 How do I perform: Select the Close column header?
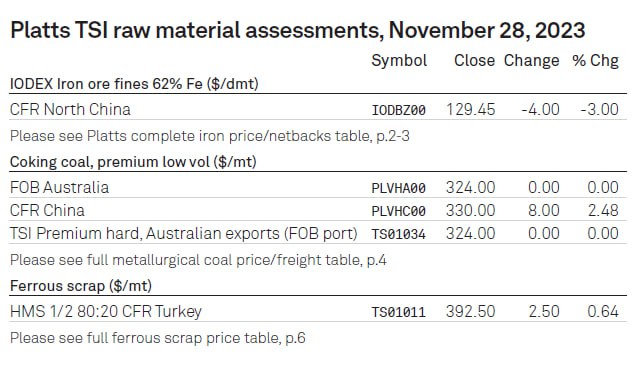pyautogui.click(x=474, y=60)
